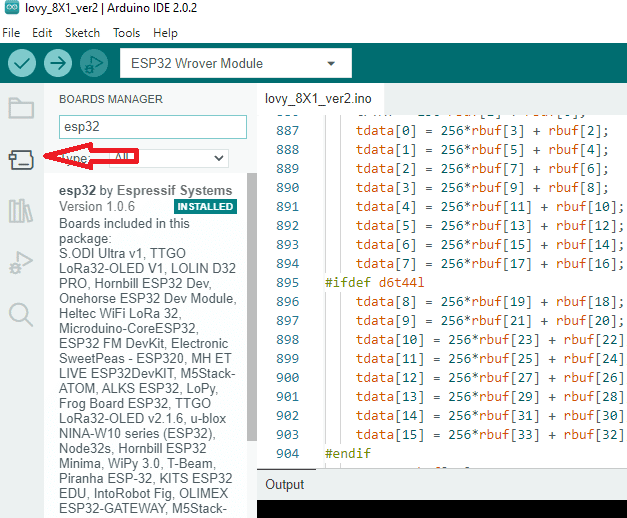Viewport: 627px width, 518px height.
Task: Click the tdata[4] assignment line
Action: click(x=490, y=206)
